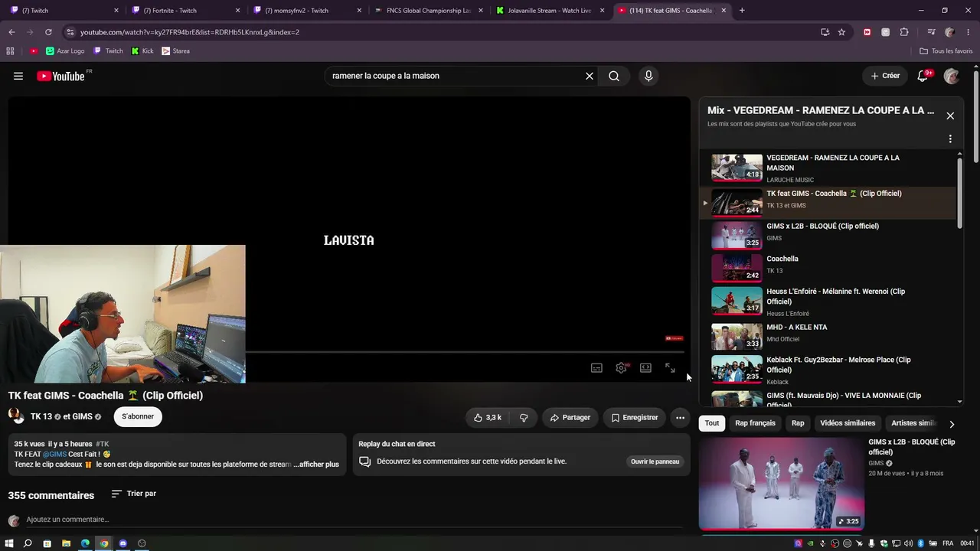This screenshot has width=980, height=551.
Task: Open the video player settings gear
Action: click(621, 368)
